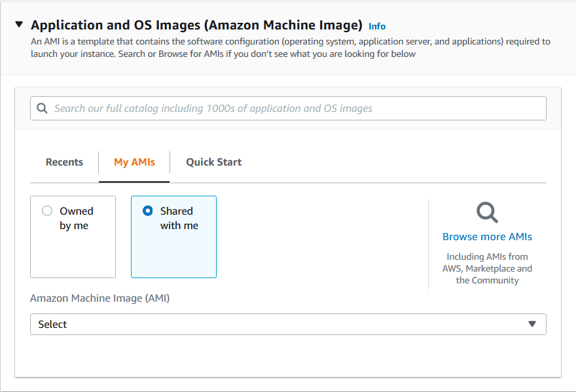The image size is (576, 392).
Task: Click the Application and OS Images heading
Action: [x=196, y=25]
